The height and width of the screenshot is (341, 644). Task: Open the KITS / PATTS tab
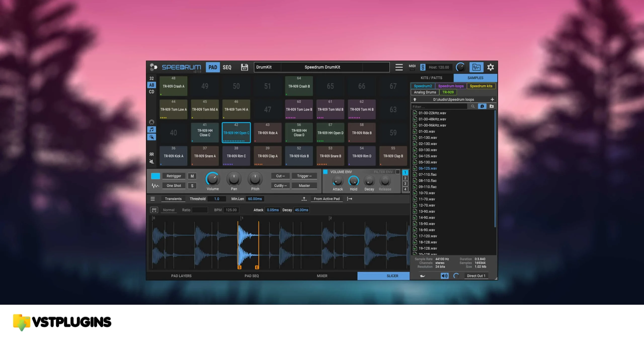pos(431,78)
